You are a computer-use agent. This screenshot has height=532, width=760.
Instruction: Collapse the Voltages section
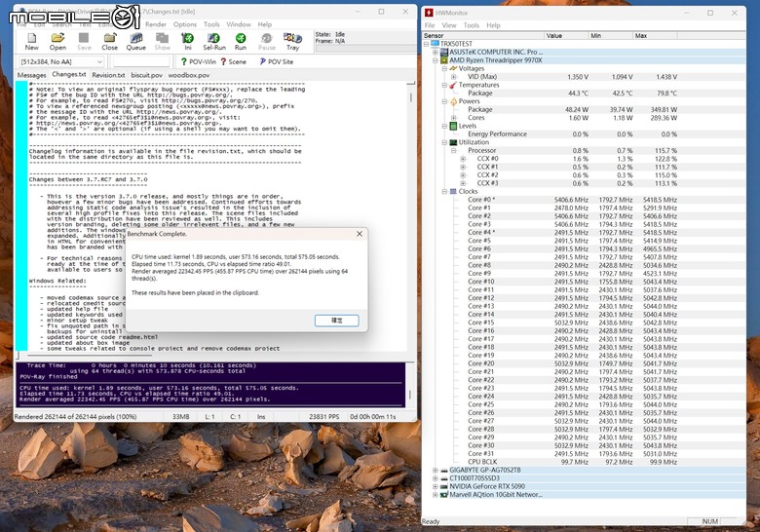pyautogui.click(x=444, y=68)
